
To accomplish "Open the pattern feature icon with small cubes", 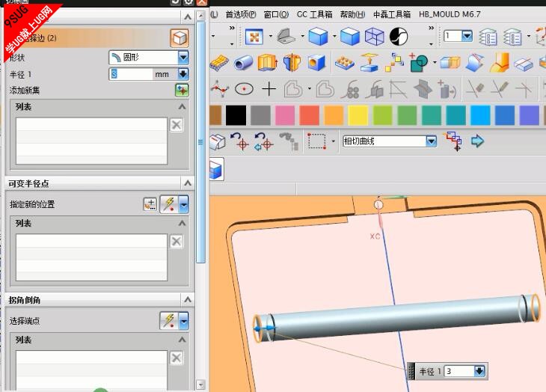I will pyautogui.click(x=345, y=63).
